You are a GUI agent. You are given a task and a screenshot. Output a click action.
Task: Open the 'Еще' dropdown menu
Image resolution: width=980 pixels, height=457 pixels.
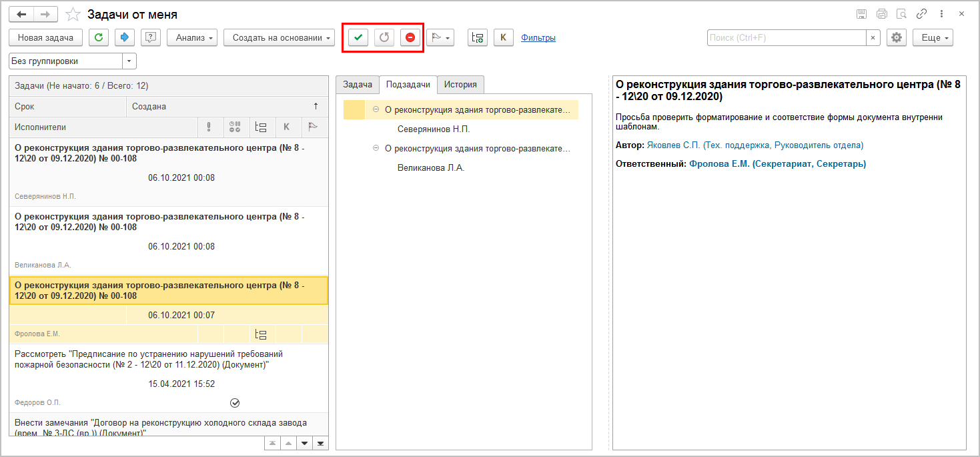click(933, 38)
